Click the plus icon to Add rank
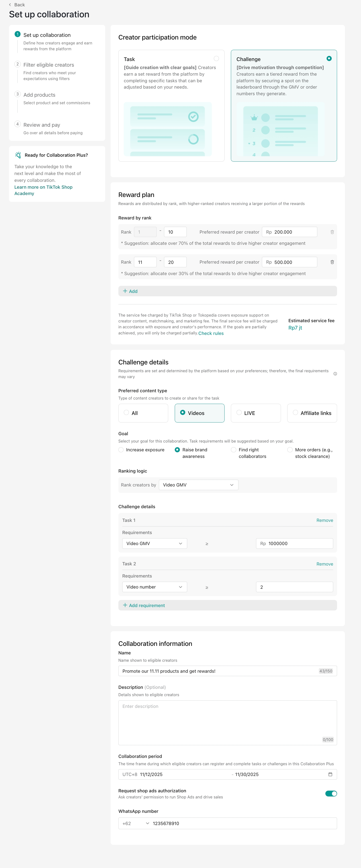Image resolution: width=361 pixels, height=868 pixels. coord(125,291)
